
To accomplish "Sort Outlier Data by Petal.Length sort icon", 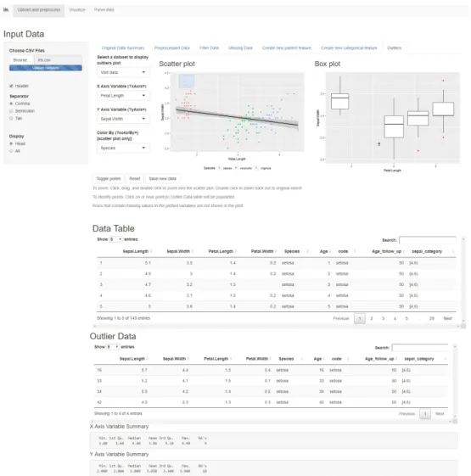I will point(231,359).
